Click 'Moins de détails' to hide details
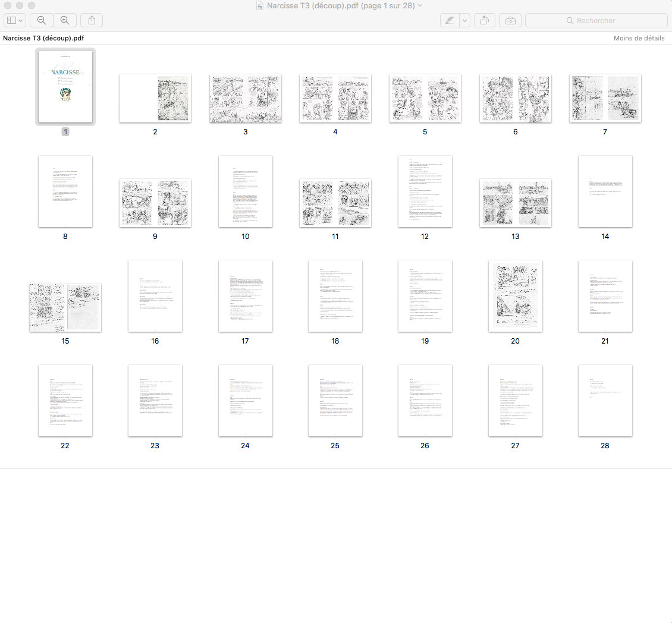Image resolution: width=672 pixels, height=623 pixels. (x=639, y=38)
